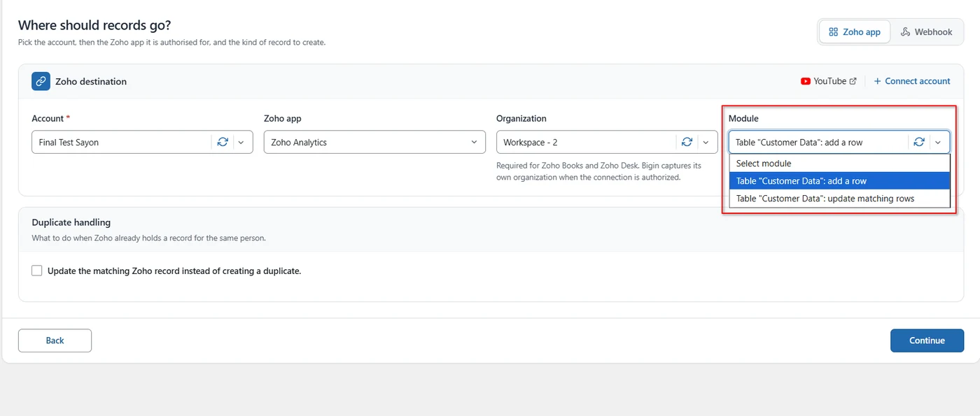Click the "Where should records go?" heading
Screen dimensions: 980x416
[x=94, y=25]
